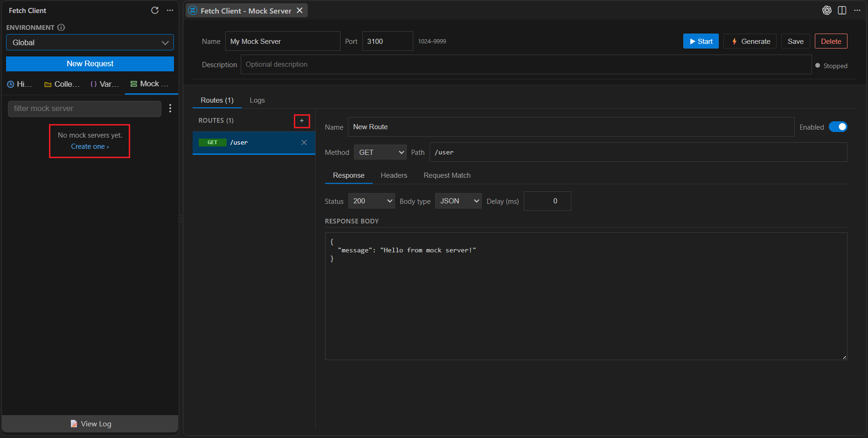Click the server Name field My Mock Server
868x438 pixels.
pos(283,42)
